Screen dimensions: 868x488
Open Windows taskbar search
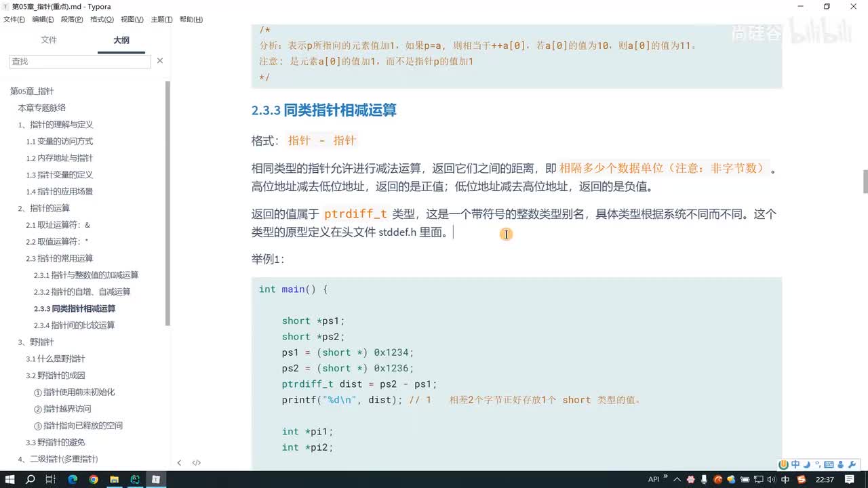coord(31,479)
